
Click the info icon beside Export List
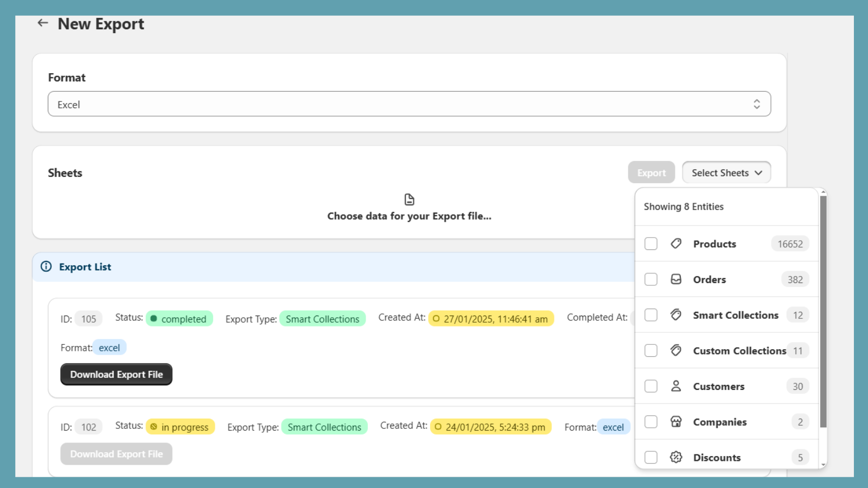point(46,267)
